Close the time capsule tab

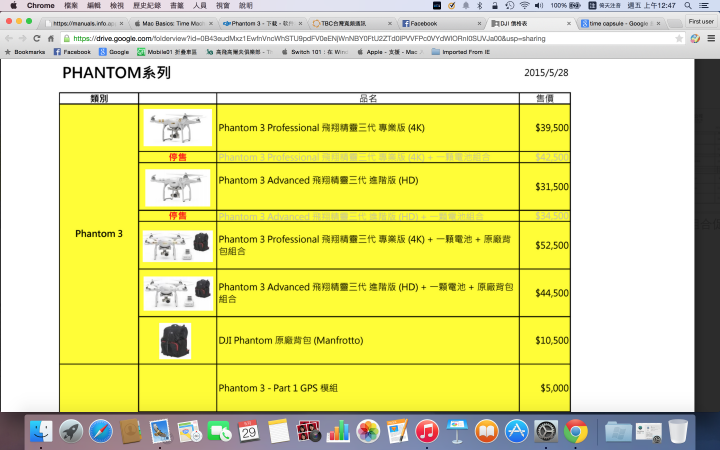pos(658,23)
